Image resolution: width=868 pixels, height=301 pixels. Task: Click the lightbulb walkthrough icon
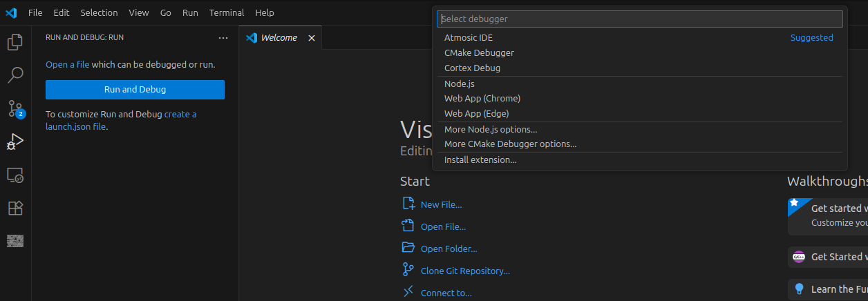(x=799, y=289)
